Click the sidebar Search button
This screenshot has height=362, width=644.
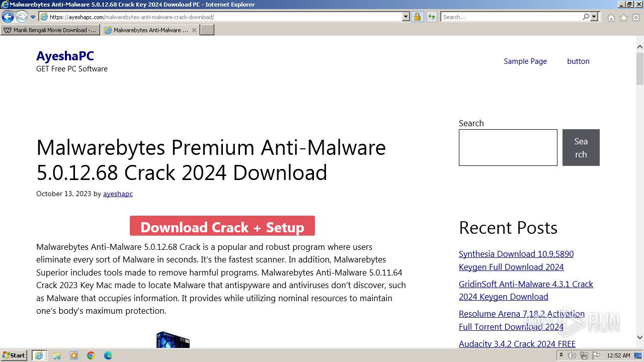[581, 147]
